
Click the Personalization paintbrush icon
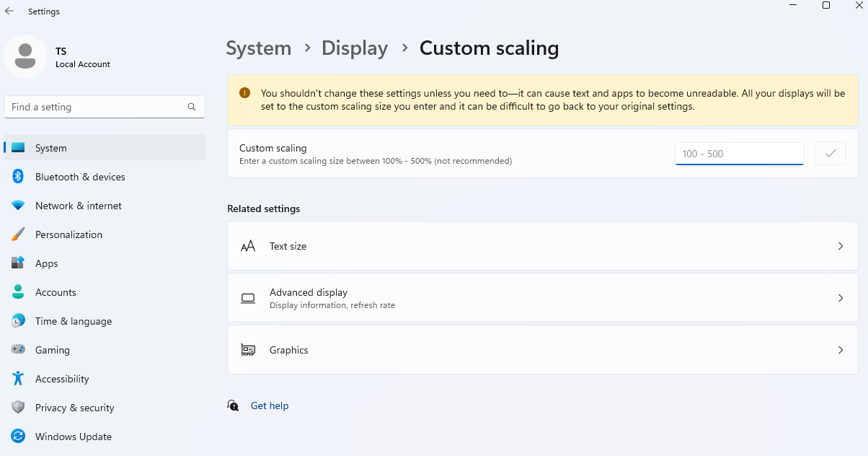coord(18,234)
